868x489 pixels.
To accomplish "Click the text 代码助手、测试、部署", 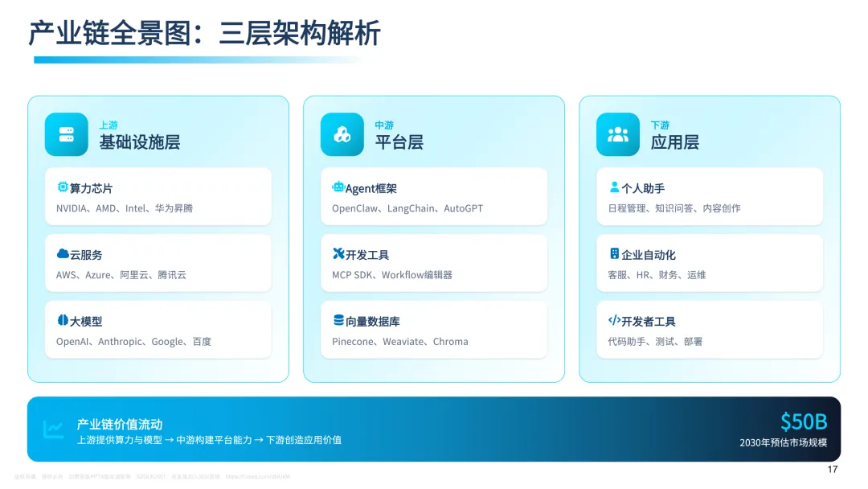I will tap(655, 342).
